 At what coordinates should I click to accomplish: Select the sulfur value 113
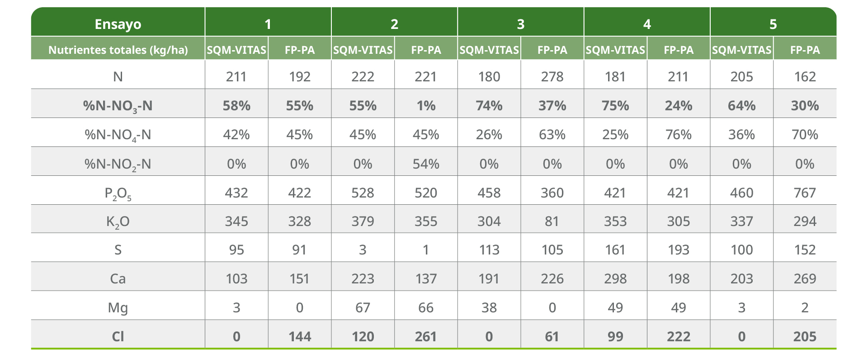tap(489, 250)
